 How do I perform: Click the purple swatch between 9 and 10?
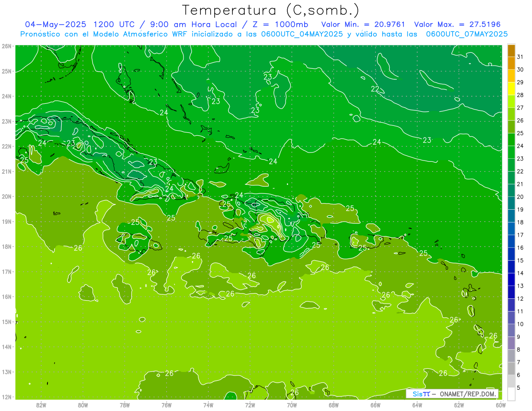(512, 331)
